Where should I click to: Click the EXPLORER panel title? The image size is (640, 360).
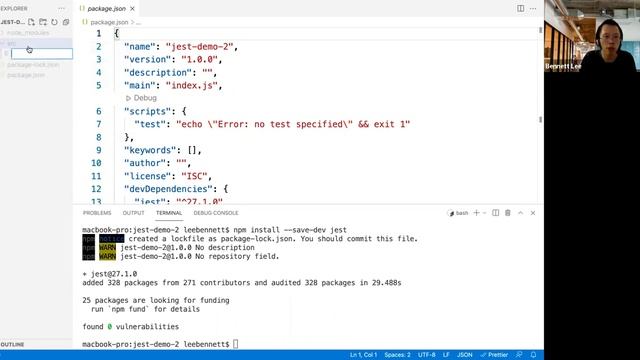pos(14,8)
